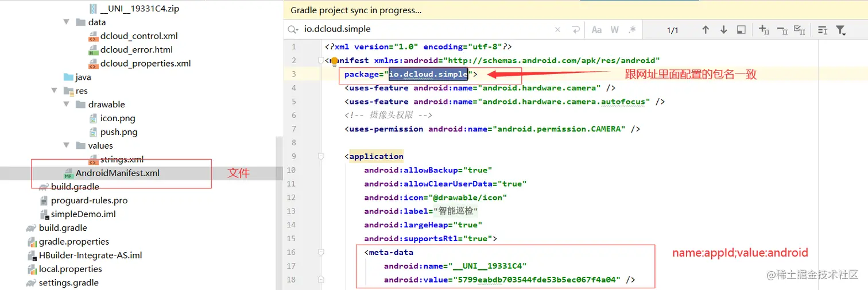
Task: Collapse the res folder
Action: [x=55, y=91]
